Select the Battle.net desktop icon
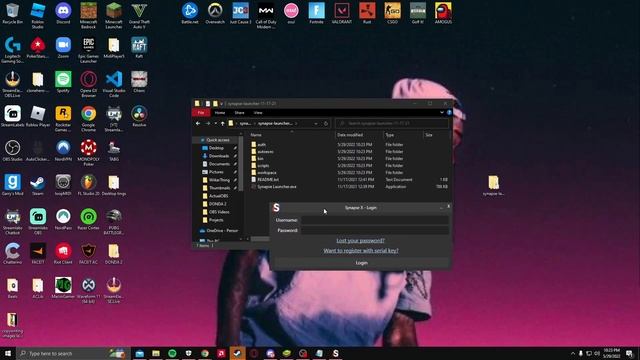Screen dimensions: 640x360 190,13
